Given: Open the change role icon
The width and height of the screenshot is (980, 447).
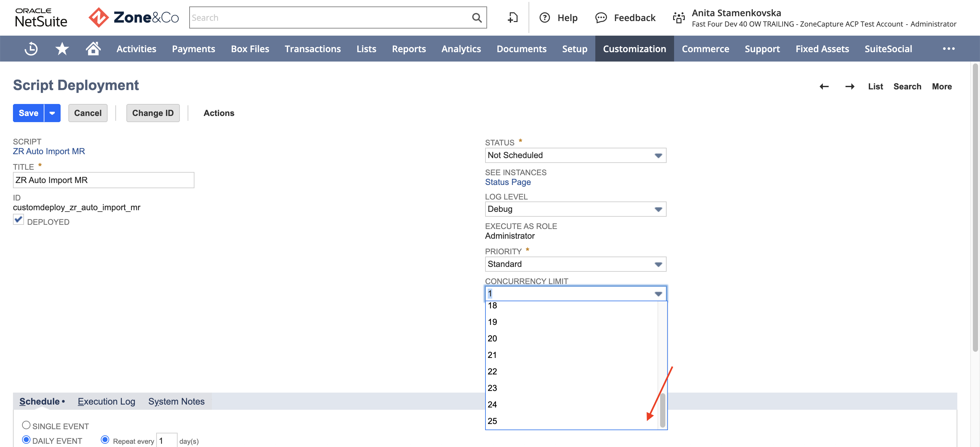Looking at the screenshot, I should pyautogui.click(x=679, y=17).
